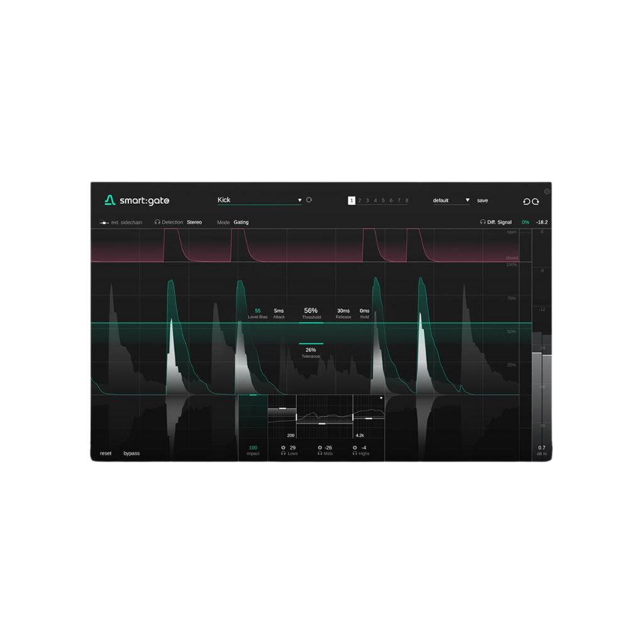The image size is (644, 644).
Task: Click the 200 crossover frequency label
Action: click(291, 435)
